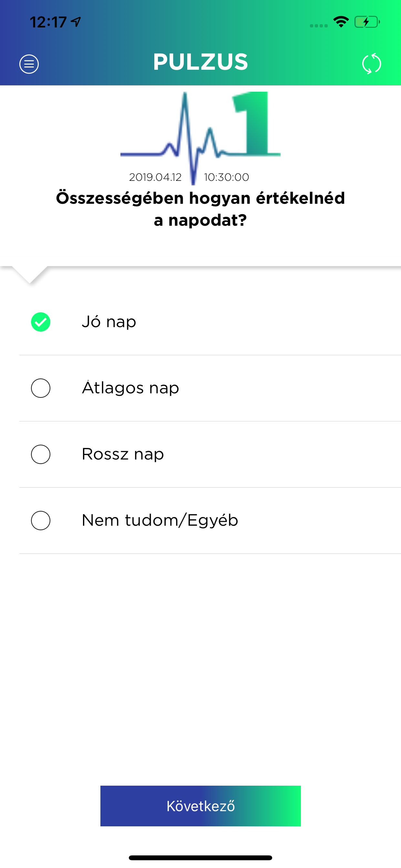
Task: Tap the iOS home indicator bar
Action: [x=200, y=858]
